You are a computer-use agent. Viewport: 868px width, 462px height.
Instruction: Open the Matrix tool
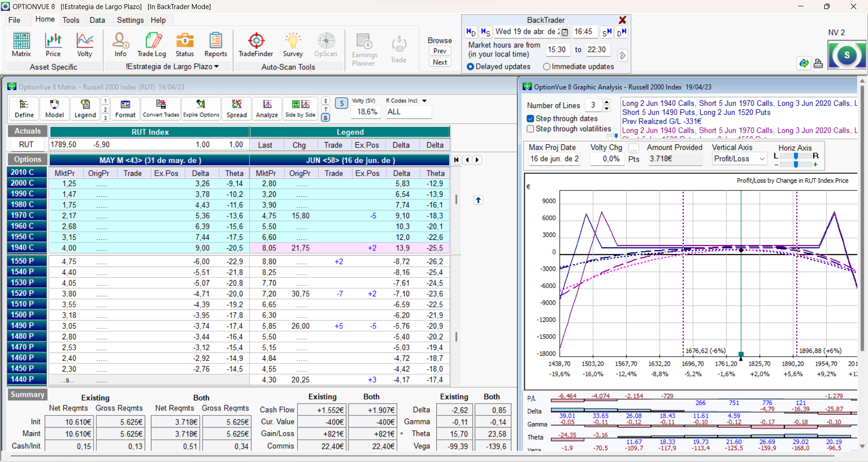pos(21,45)
